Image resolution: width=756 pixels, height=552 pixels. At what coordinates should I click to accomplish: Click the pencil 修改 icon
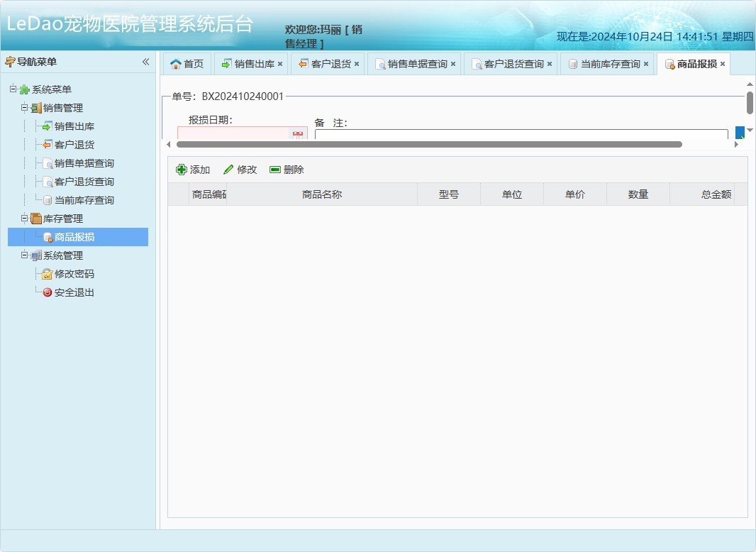point(228,170)
